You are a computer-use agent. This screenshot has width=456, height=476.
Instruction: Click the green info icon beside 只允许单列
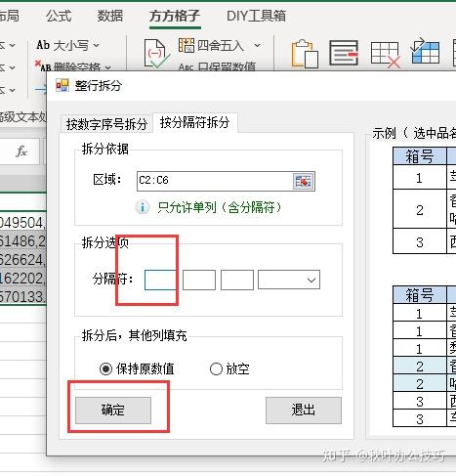143,207
